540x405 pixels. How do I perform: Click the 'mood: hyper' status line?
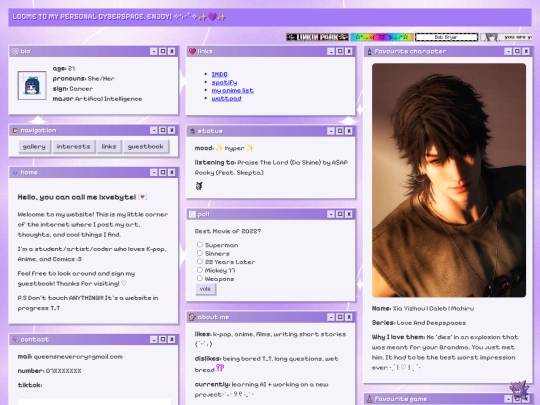(x=224, y=148)
